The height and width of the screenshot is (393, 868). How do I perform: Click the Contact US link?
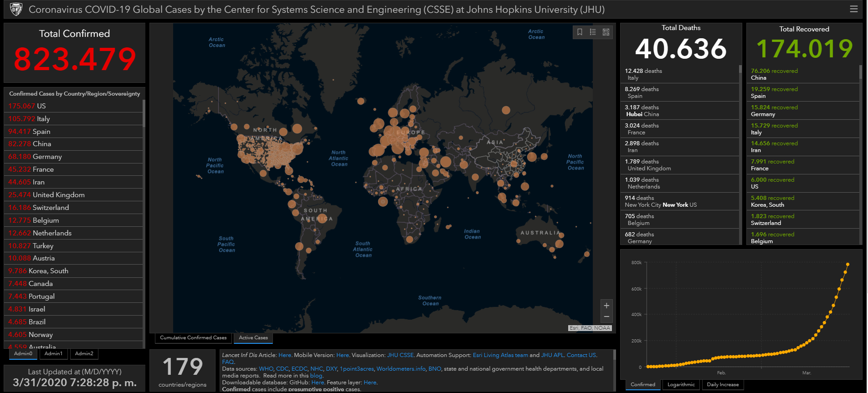coord(581,355)
